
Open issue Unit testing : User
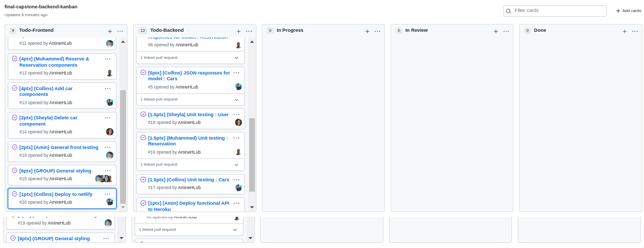(x=188, y=115)
